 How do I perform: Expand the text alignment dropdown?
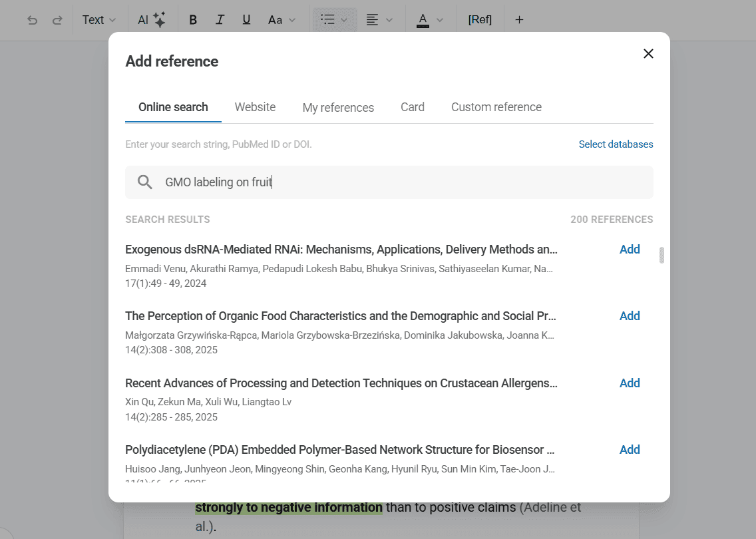pyautogui.click(x=379, y=20)
